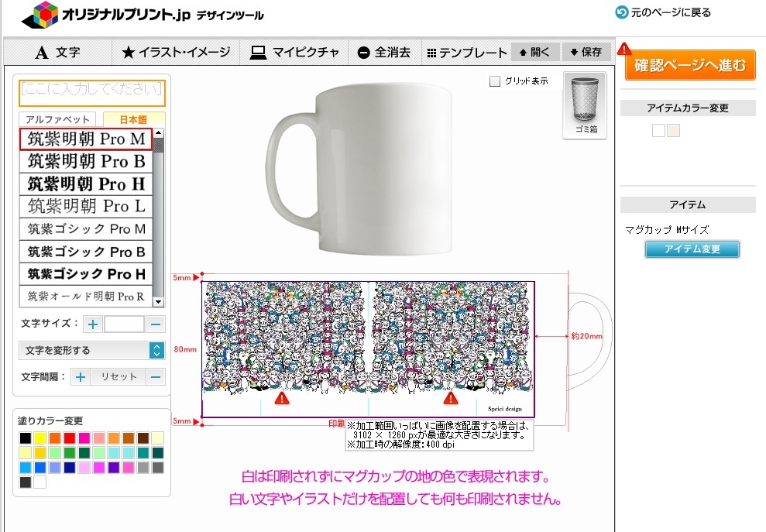This screenshot has width=766, height=532.
Task: Follow the 元のページに戻る link
Action: 671,12
